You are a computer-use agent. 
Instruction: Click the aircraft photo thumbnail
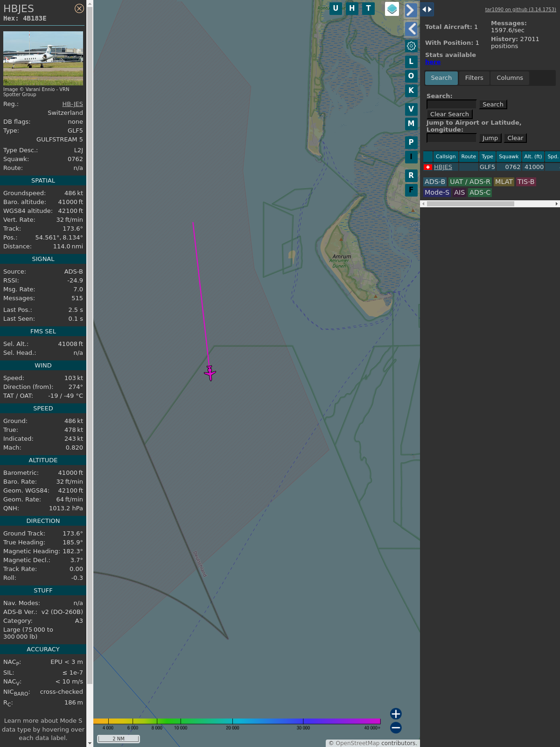point(43,58)
